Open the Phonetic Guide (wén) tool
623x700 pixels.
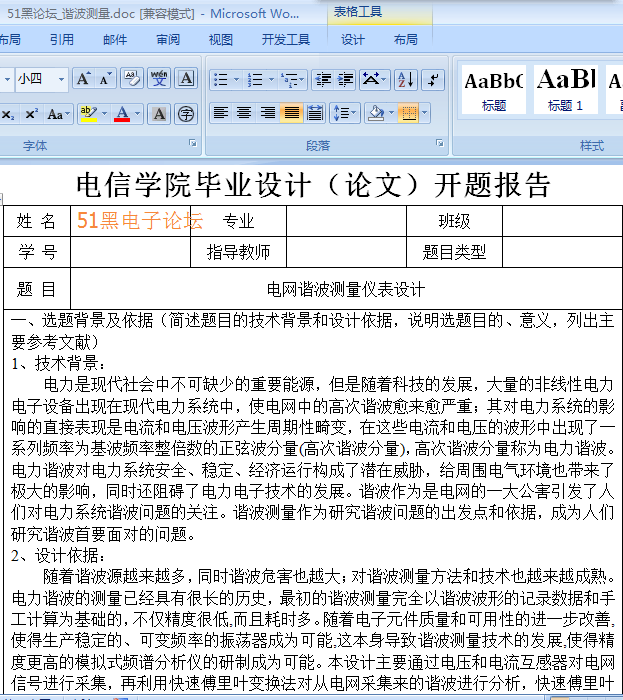coord(159,79)
